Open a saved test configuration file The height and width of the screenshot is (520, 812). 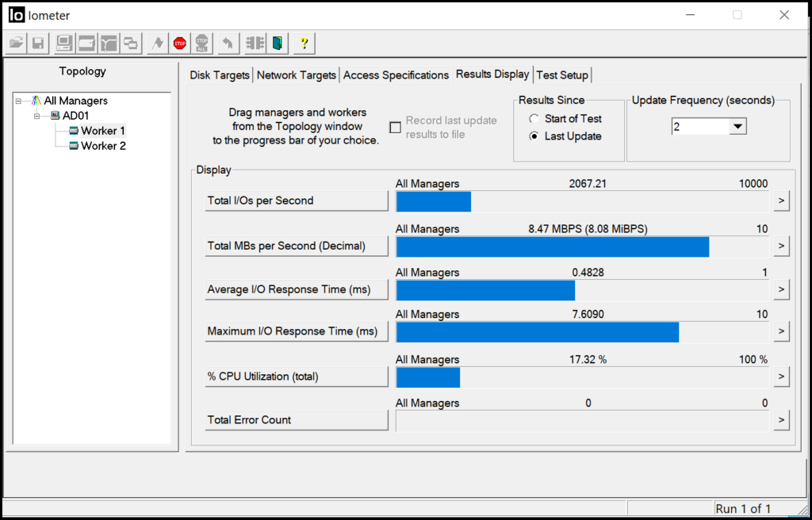point(15,43)
